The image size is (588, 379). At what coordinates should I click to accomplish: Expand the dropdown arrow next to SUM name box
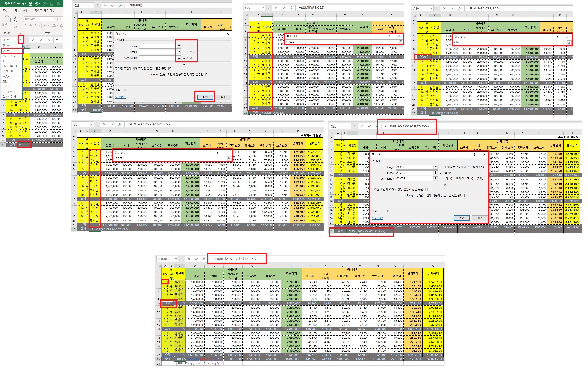click(21, 40)
